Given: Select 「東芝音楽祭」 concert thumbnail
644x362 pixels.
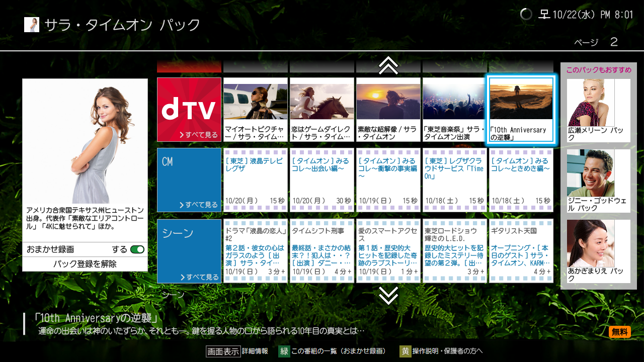Looking at the screenshot, I should 455,110.
